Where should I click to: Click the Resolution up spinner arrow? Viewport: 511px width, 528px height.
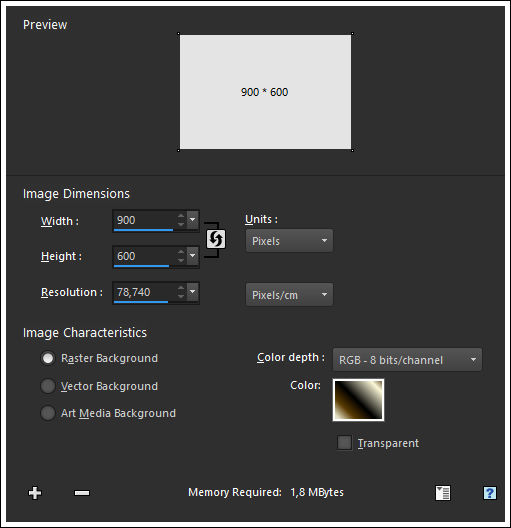click(181, 288)
